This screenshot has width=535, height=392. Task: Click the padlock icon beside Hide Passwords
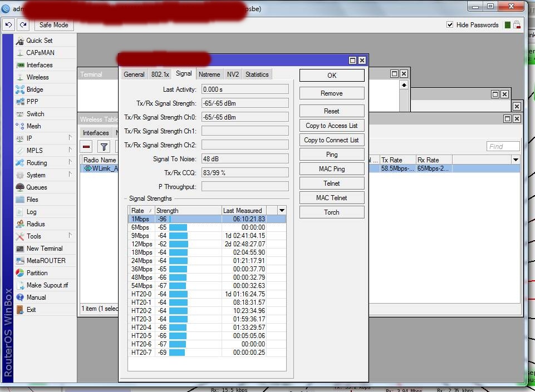click(516, 24)
